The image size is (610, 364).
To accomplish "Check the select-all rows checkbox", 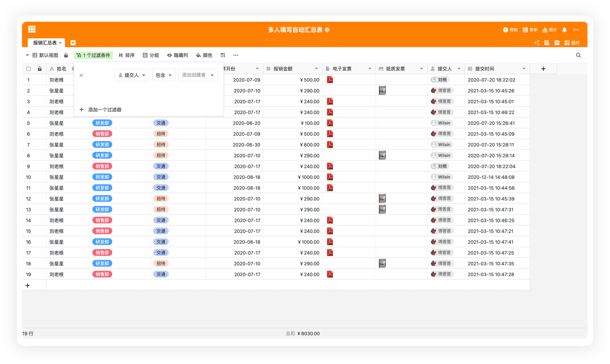I will click(28, 69).
